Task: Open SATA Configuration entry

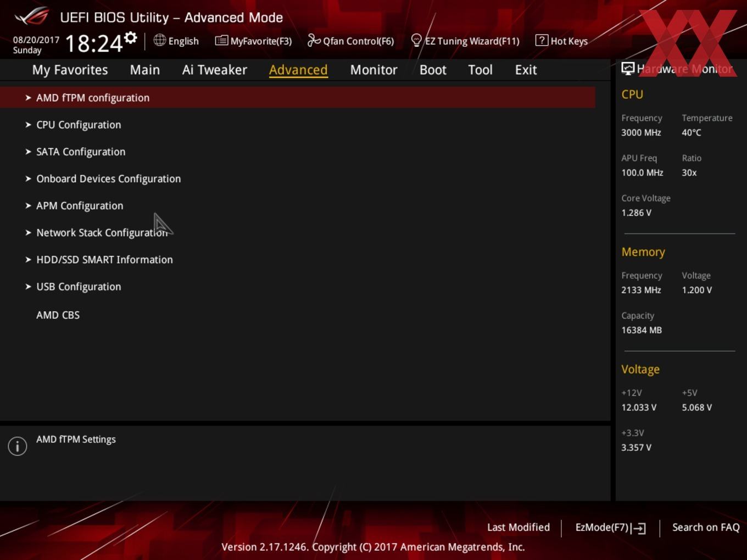Action: coord(81,152)
